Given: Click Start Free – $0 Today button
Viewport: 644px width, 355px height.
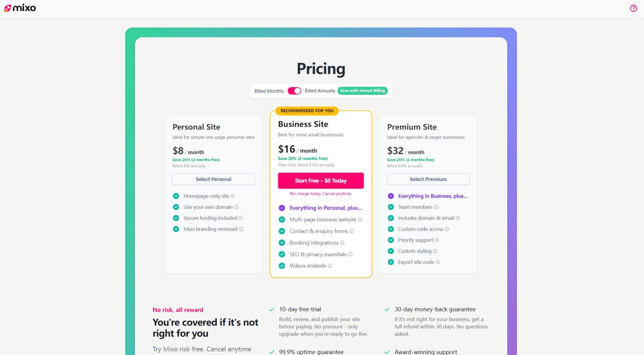Looking at the screenshot, I should point(321,181).
